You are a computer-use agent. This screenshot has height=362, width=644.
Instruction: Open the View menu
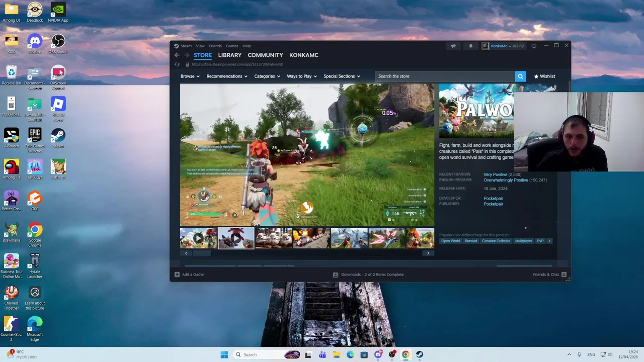(200, 46)
